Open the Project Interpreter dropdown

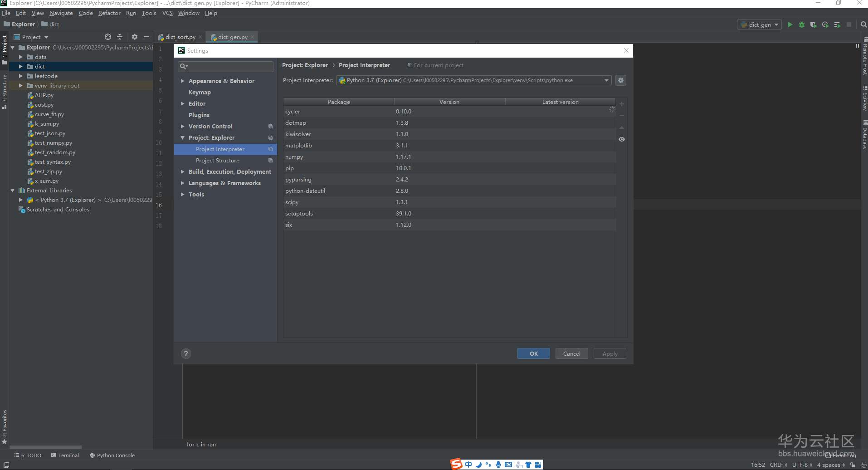473,80
